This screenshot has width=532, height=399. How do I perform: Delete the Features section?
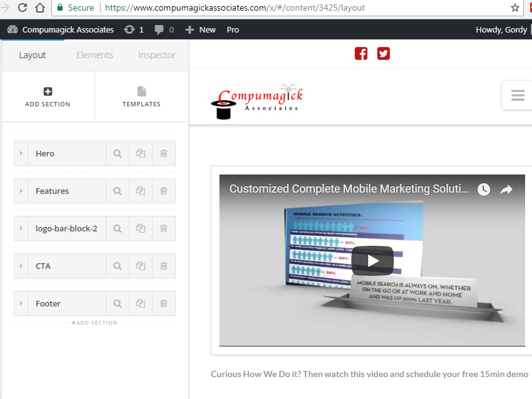(x=164, y=191)
